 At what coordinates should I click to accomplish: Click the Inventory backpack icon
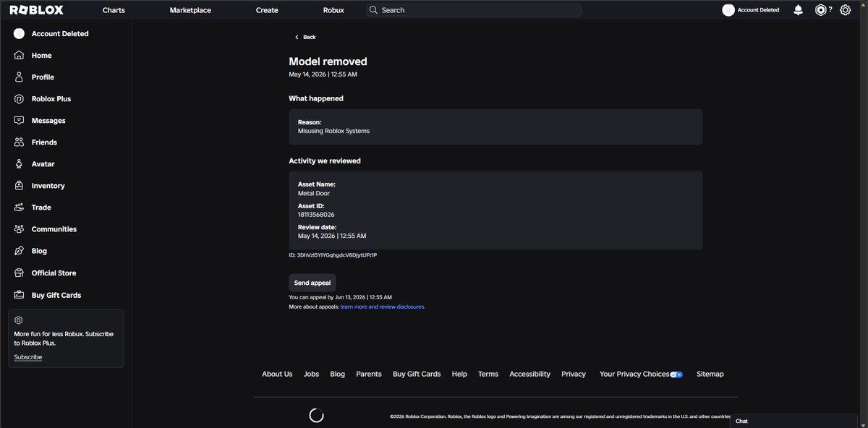[20, 186]
